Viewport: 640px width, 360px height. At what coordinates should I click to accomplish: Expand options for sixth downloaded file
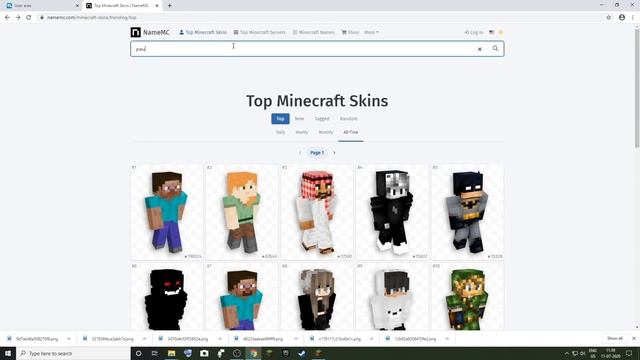pos(447,339)
